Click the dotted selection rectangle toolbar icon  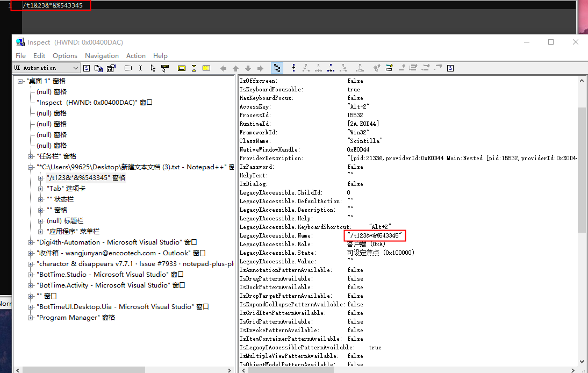(x=128, y=68)
